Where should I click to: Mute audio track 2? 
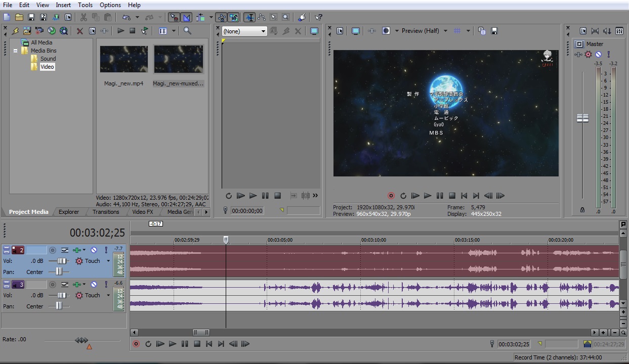coord(94,250)
